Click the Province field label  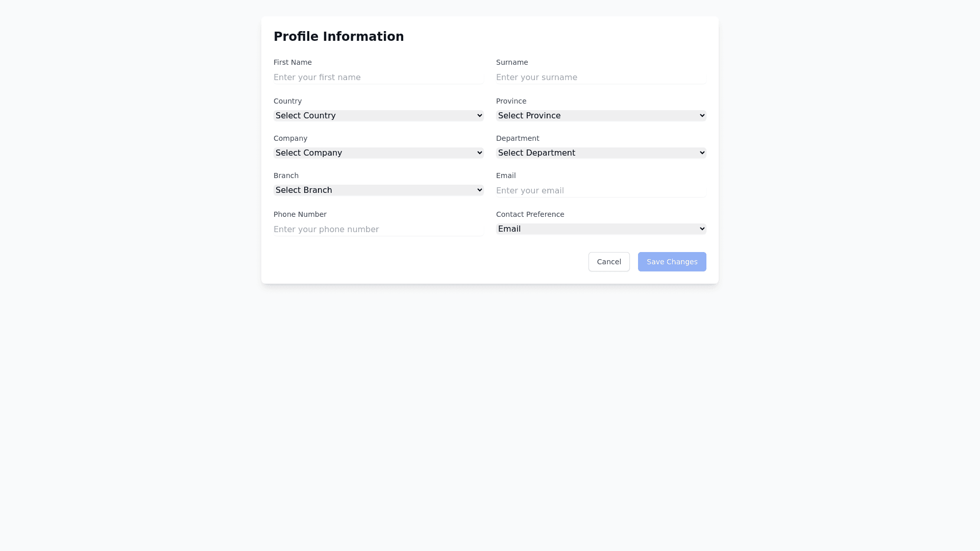pyautogui.click(x=511, y=101)
